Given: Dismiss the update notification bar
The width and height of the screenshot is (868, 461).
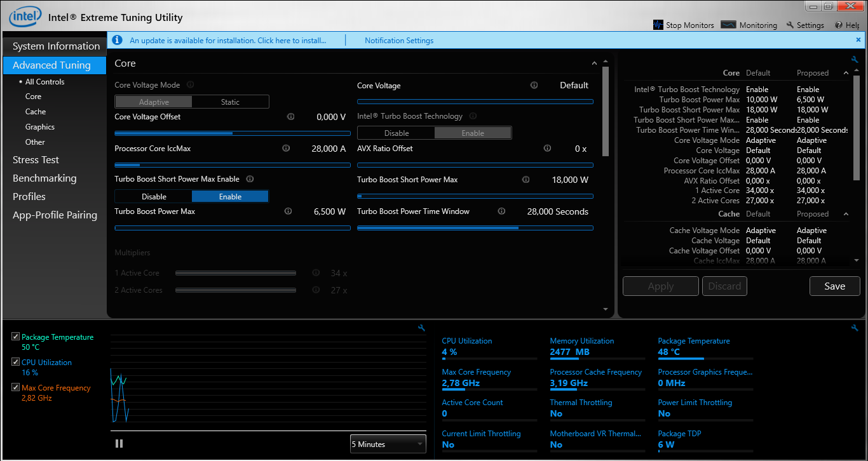Looking at the screenshot, I should pyautogui.click(x=858, y=39).
